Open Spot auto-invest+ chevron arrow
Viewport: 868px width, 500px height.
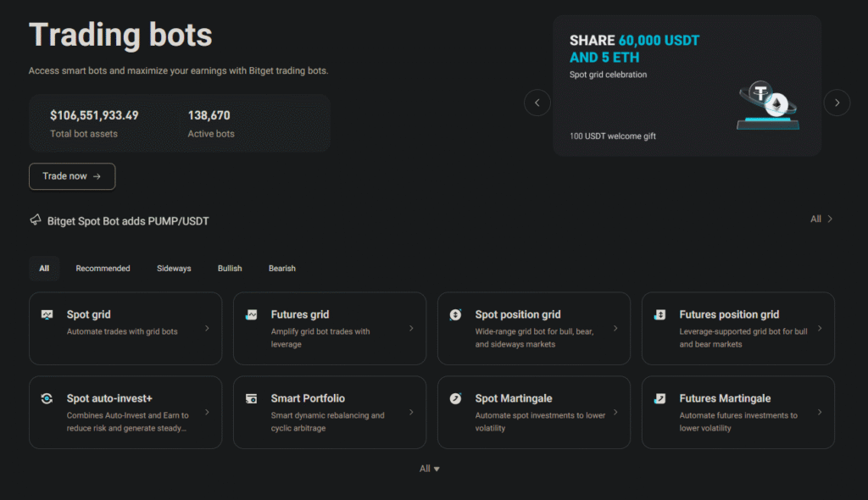point(207,412)
